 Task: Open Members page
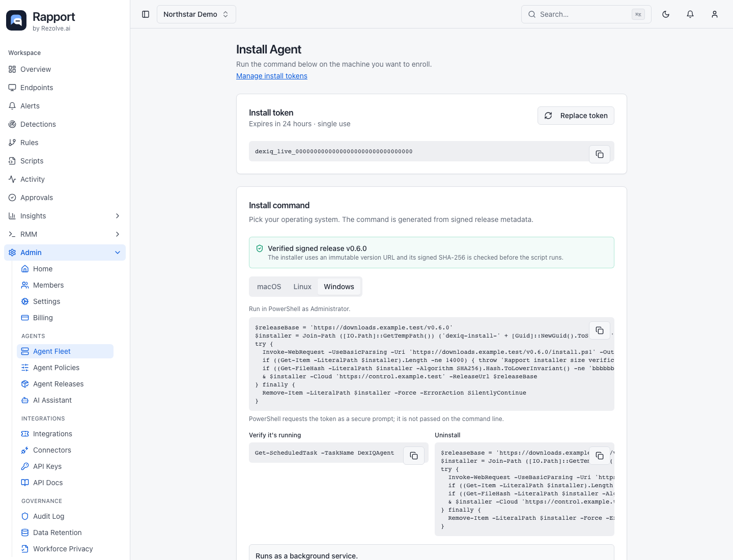[x=65, y=285]
